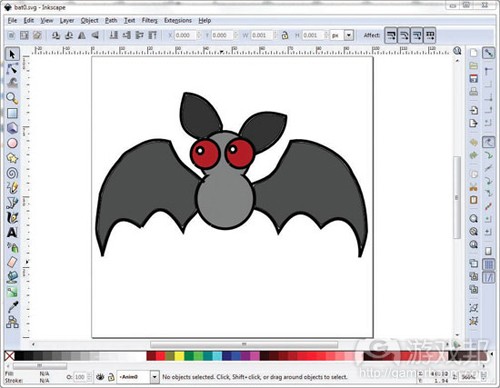The width and height of the screenshot is (500, 388).
Task: Select the Spiral tool
Action: click(12, 173)
